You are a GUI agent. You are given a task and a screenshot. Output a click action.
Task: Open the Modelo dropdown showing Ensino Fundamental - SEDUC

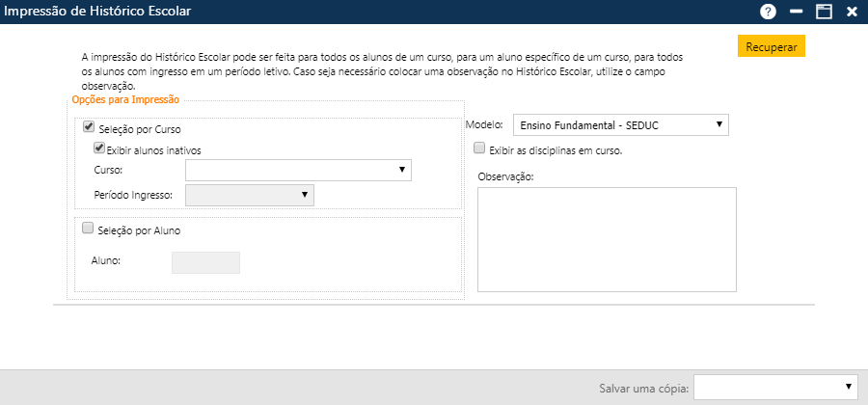coord(620,125)
